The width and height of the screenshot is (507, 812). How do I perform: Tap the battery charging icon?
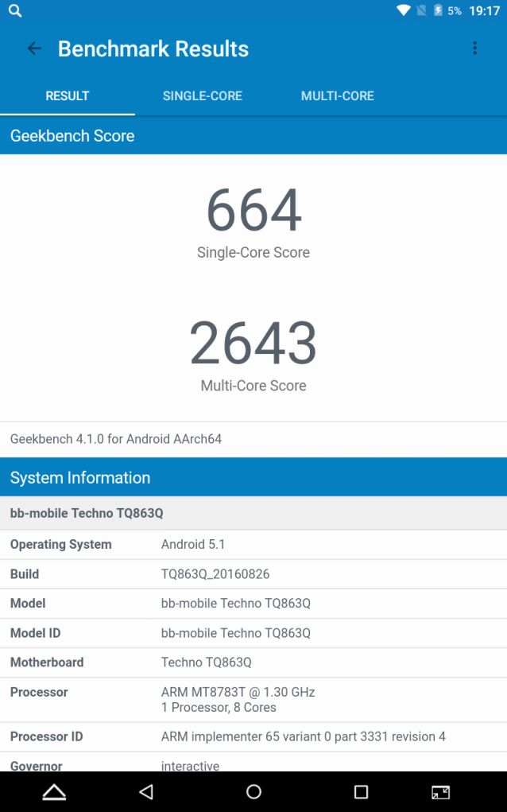438,10
